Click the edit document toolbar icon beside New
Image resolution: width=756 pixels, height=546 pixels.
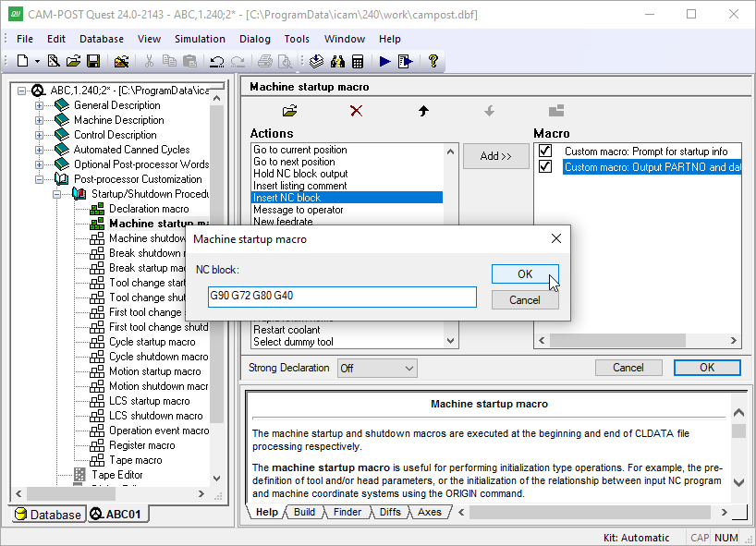(54, 61)
